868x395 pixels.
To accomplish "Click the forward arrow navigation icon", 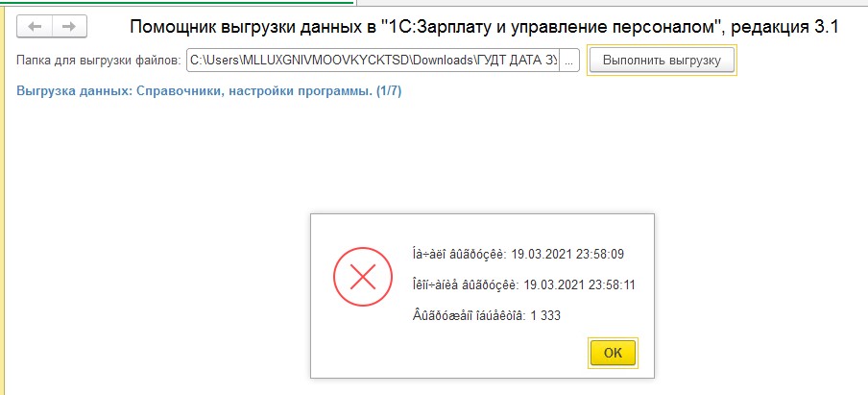I will tap(68, 26).
